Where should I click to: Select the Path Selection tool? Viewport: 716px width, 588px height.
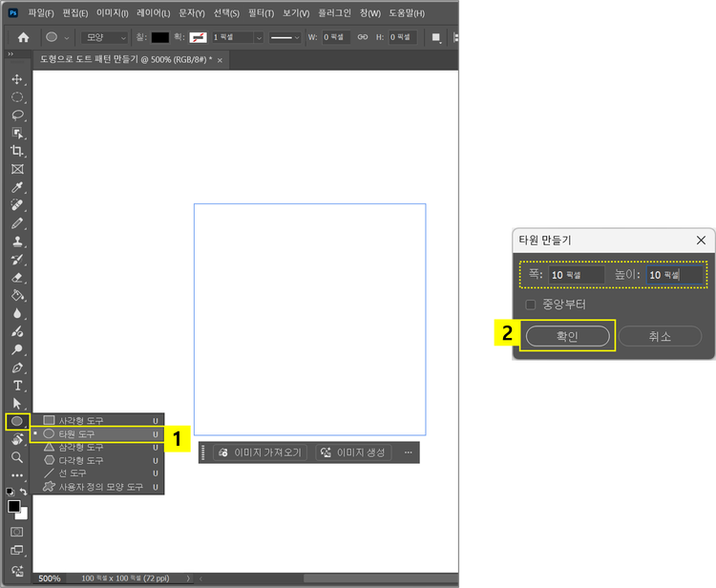(x=17, y=404)
